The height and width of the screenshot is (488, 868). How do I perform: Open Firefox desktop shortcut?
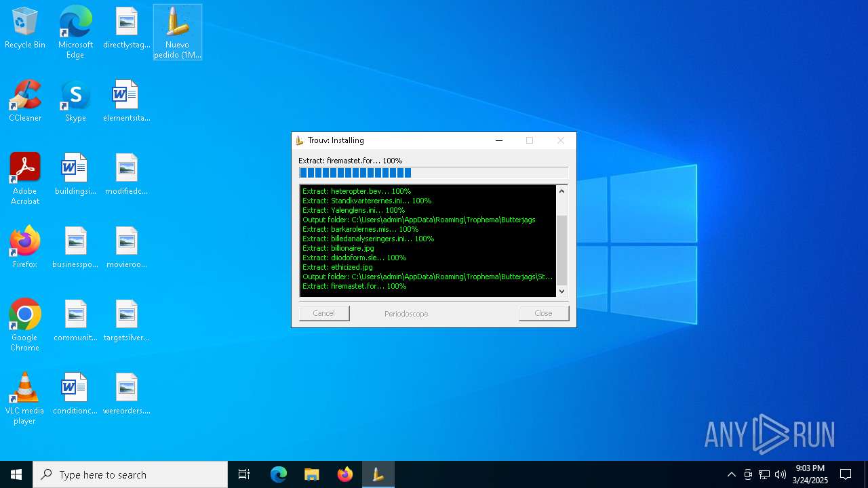pos(25,248)
